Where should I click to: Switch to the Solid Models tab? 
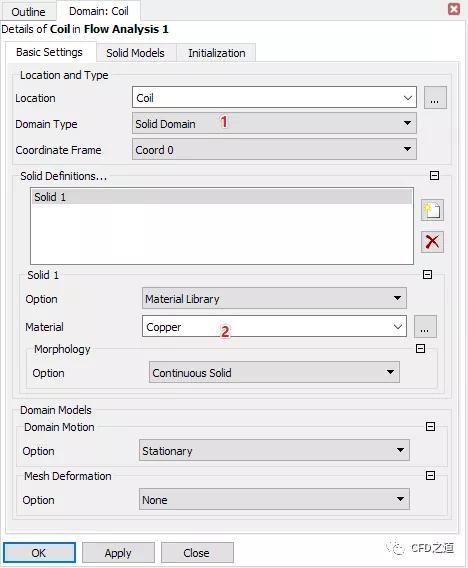[135, 53]
